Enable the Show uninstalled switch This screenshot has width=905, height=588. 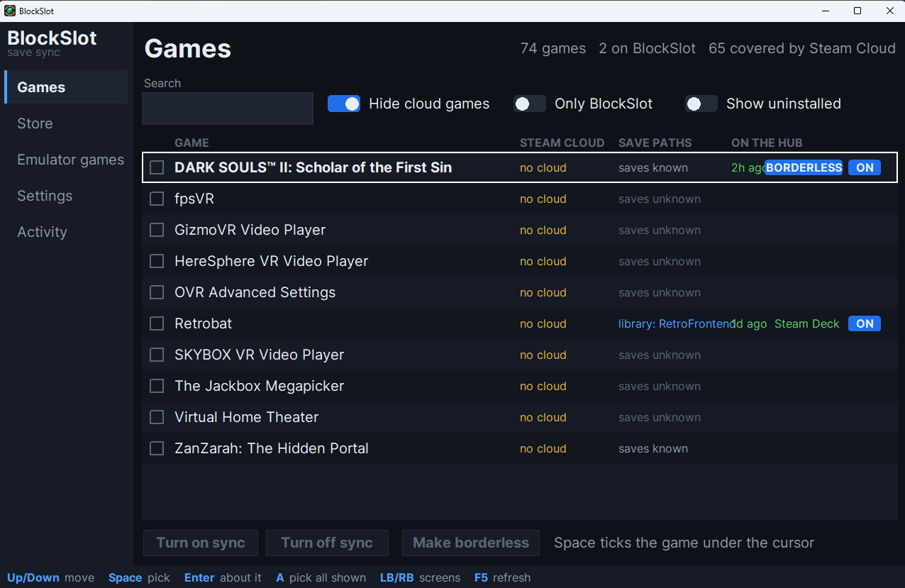coord(701,104)
